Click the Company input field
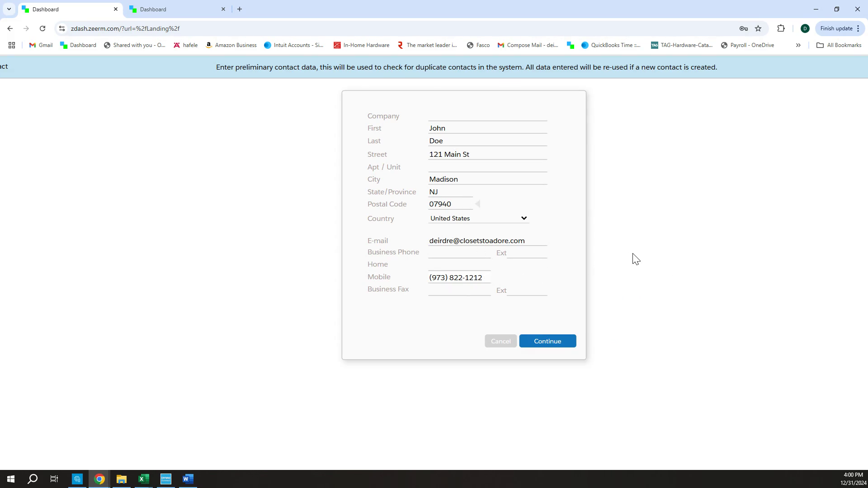This screenshot has width=868, height=488. point(487,116)
